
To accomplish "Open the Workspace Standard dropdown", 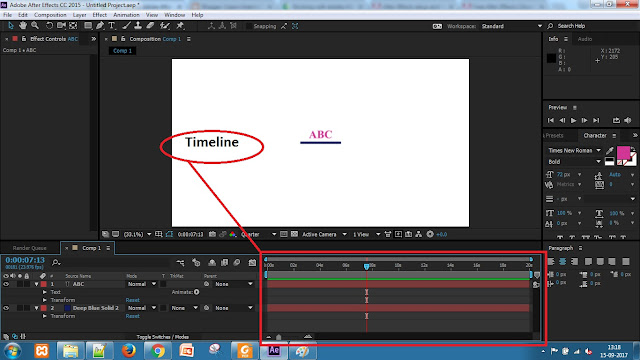I will (512, 26).
